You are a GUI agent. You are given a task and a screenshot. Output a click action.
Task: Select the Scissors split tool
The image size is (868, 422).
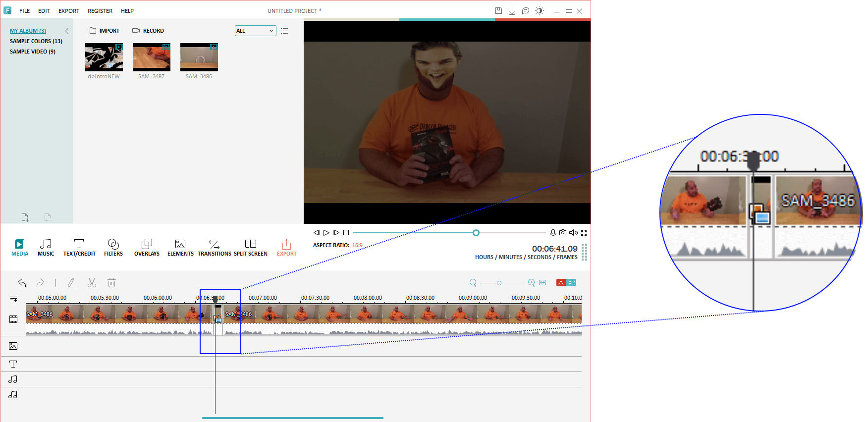tap(92, 283)
